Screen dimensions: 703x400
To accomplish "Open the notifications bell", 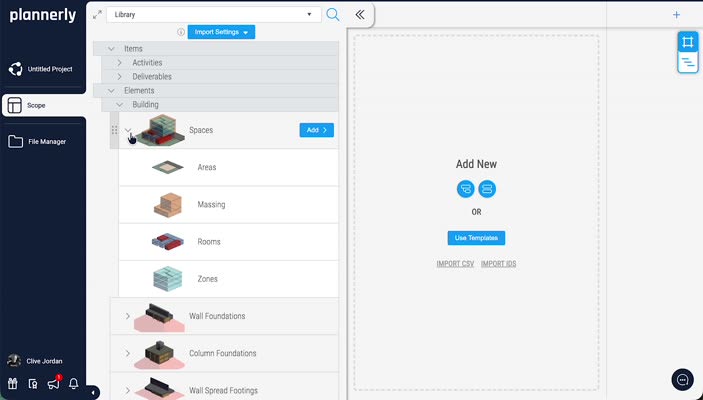I will pos(74,383).
